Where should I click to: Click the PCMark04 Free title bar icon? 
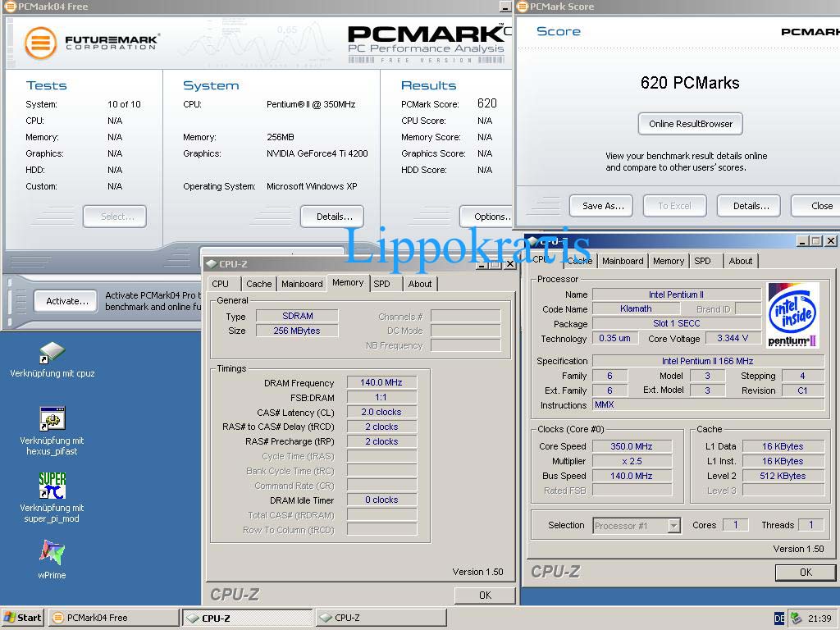pos(10,7)
